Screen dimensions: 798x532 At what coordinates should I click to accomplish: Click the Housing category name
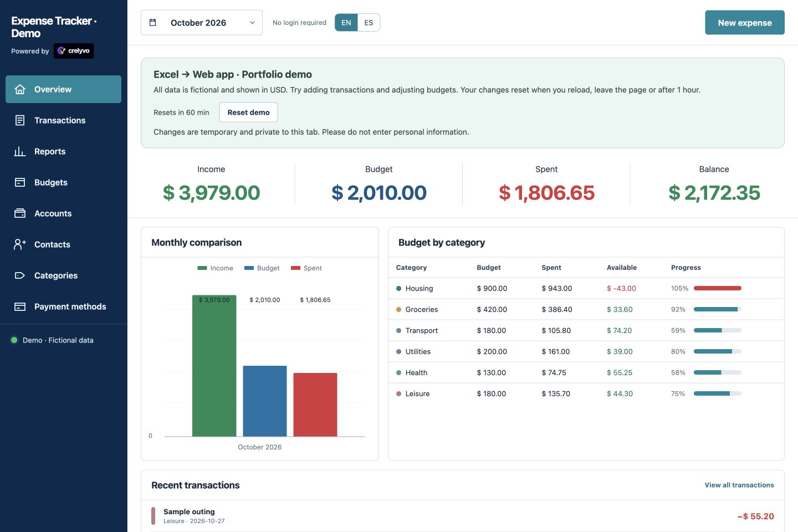tap(419, 288)
